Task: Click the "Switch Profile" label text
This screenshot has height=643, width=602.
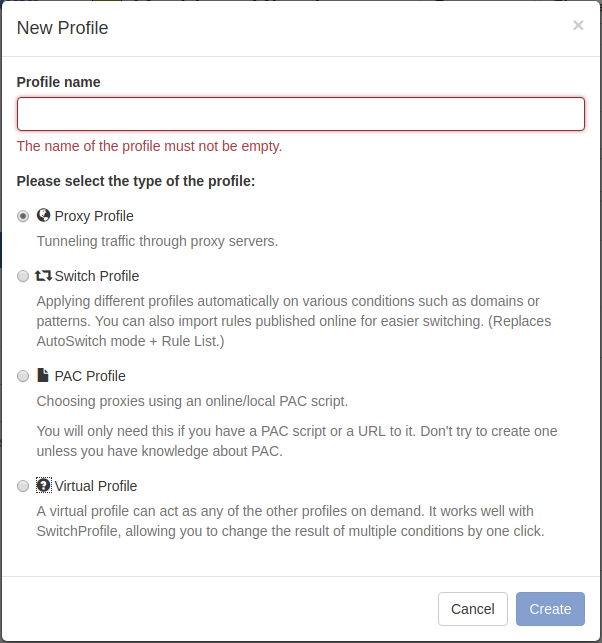Action: (97, 276)
